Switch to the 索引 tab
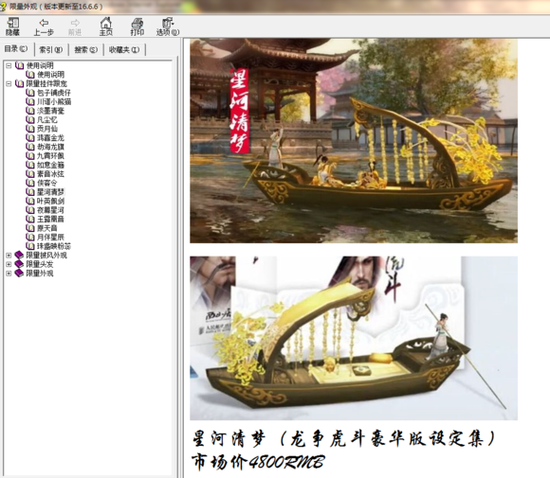 click(51, 49)
